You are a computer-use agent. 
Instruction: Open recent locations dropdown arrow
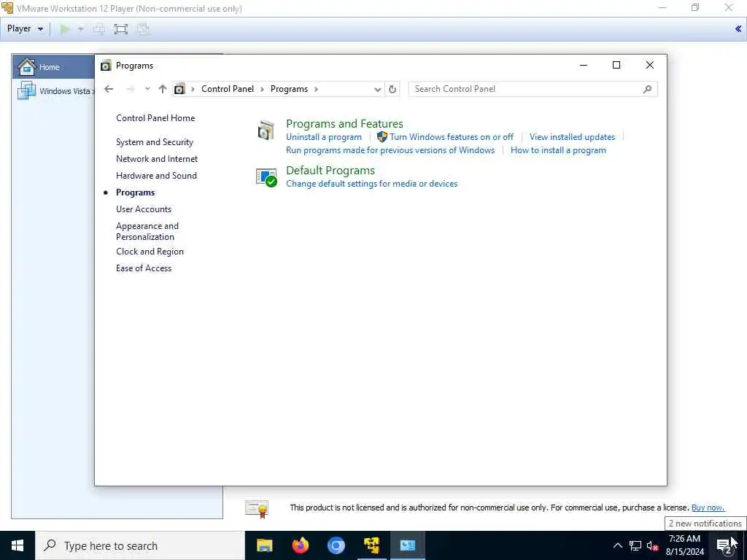(147, 89)
